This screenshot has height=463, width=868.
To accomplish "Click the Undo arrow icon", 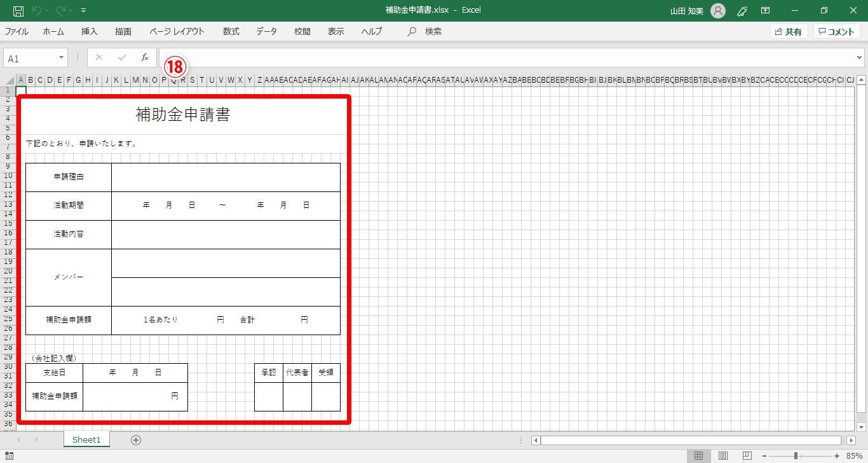I will point(36,11).
